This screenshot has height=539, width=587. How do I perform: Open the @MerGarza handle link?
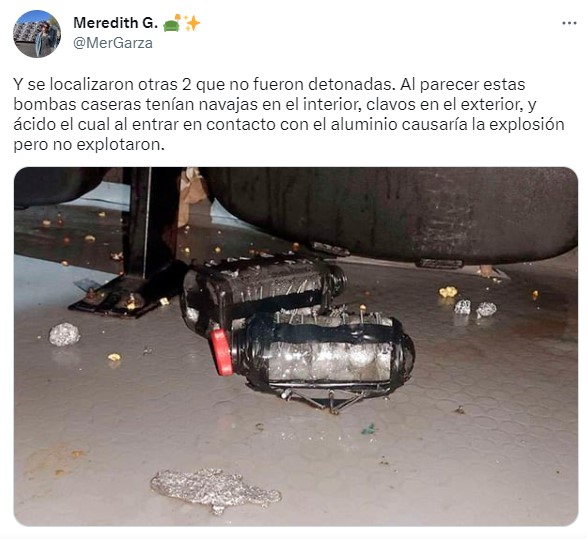pyautogui.click(x=113, y=43)
